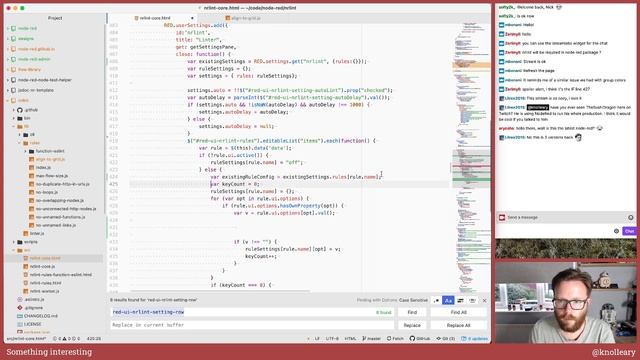
Task: Collapse the nrlint project root folder
Action: tap(8, 100)
